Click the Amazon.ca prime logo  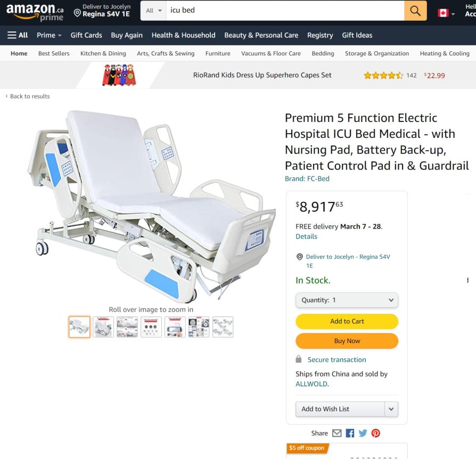point(35,12)
